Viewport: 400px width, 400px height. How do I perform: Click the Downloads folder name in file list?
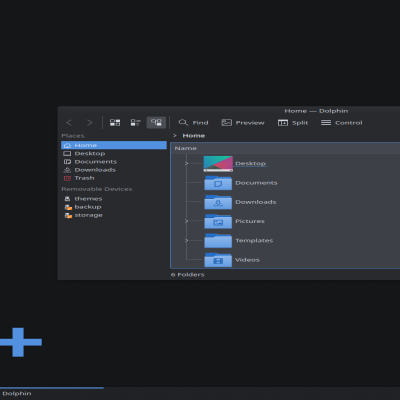[x=256, y=202]
